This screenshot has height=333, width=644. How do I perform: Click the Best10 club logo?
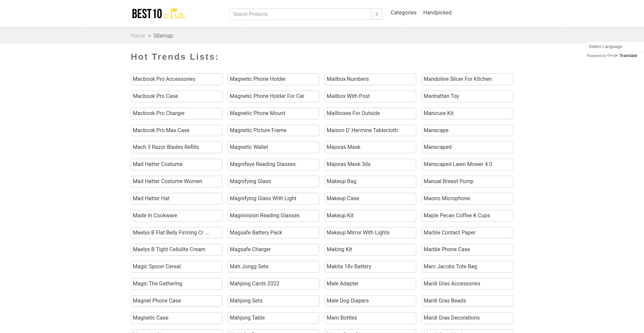tap(158, 13)
